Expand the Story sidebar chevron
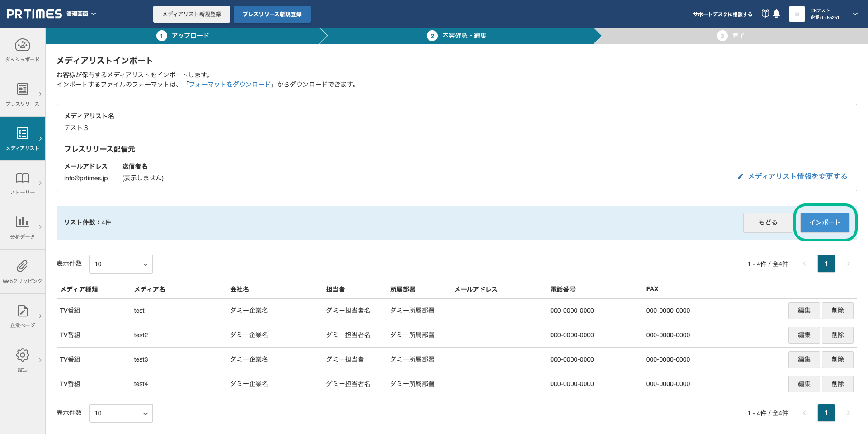 (40, 183)
